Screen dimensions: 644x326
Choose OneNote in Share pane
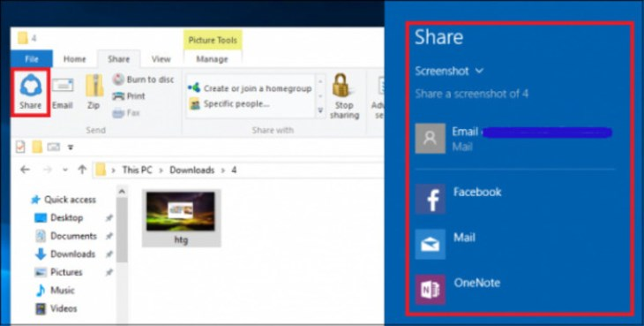pyautogui.click(x=458, y=290)
